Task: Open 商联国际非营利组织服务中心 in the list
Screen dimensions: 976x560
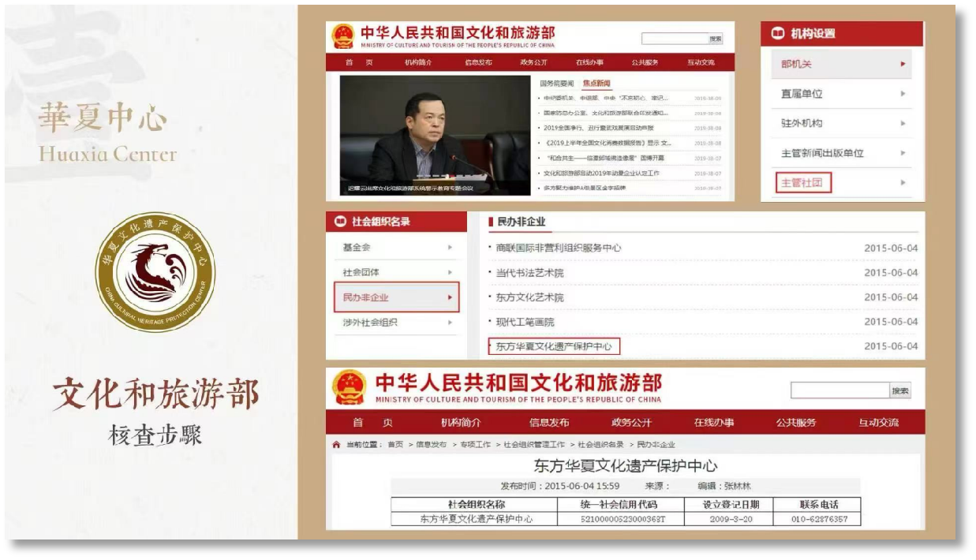Action: (559, 248)
